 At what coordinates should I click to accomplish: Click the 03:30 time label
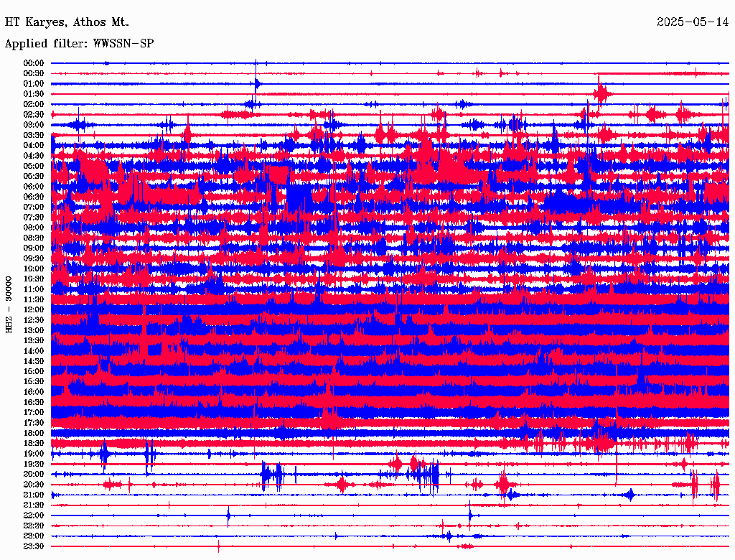(x=34, y=135)
